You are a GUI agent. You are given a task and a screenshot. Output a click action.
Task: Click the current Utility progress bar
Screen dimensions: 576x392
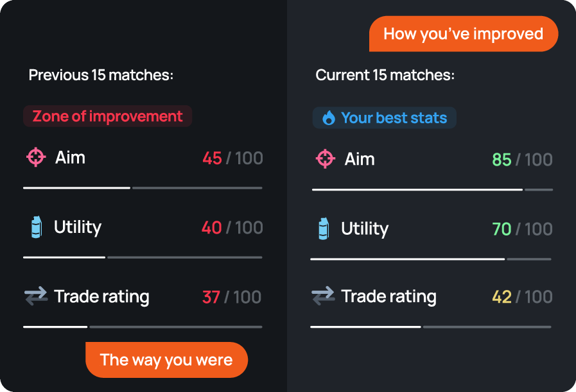pos(430,259)
